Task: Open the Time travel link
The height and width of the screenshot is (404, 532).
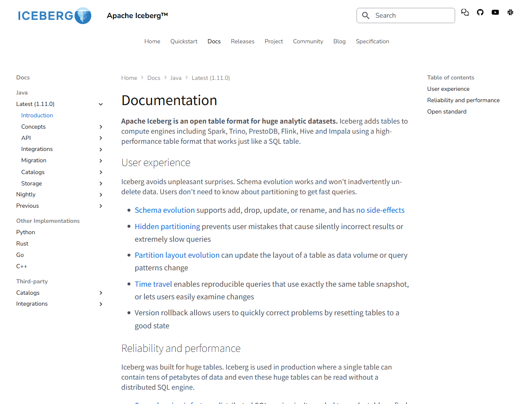Action: [153, 284]
